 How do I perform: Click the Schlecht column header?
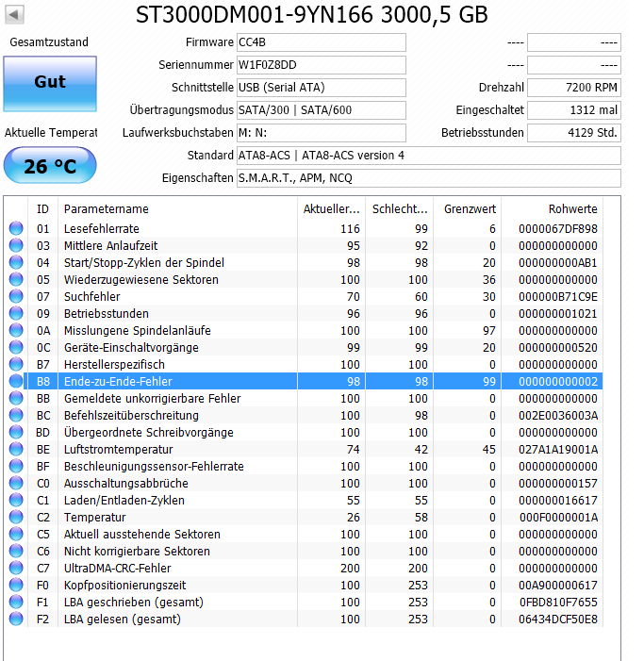(400, 209)
